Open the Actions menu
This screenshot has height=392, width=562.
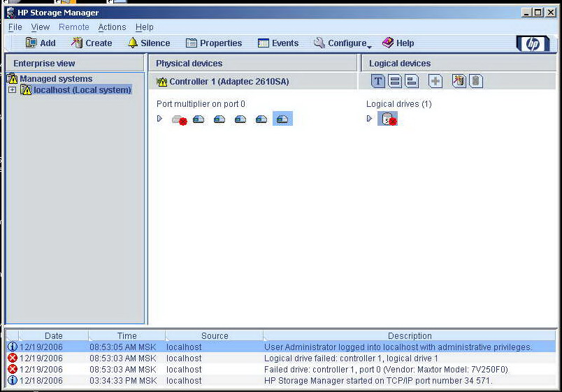pos(112,27)
